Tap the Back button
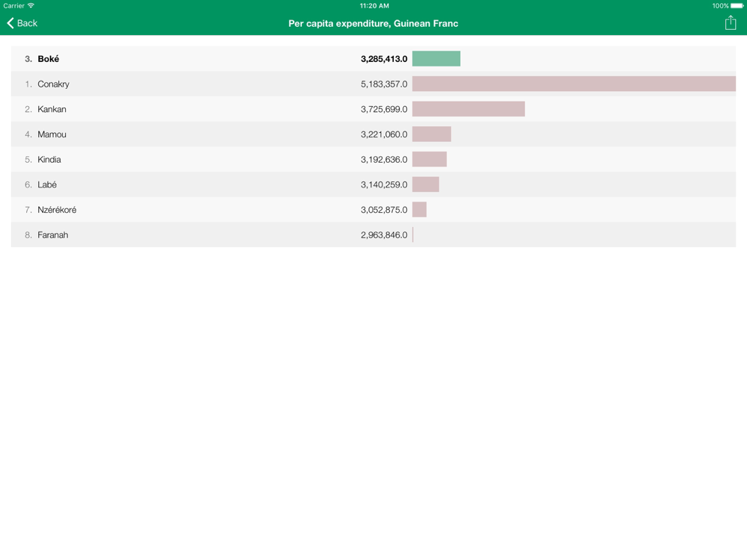The width and height of the screenshot is (747, 560). (22, 23)
